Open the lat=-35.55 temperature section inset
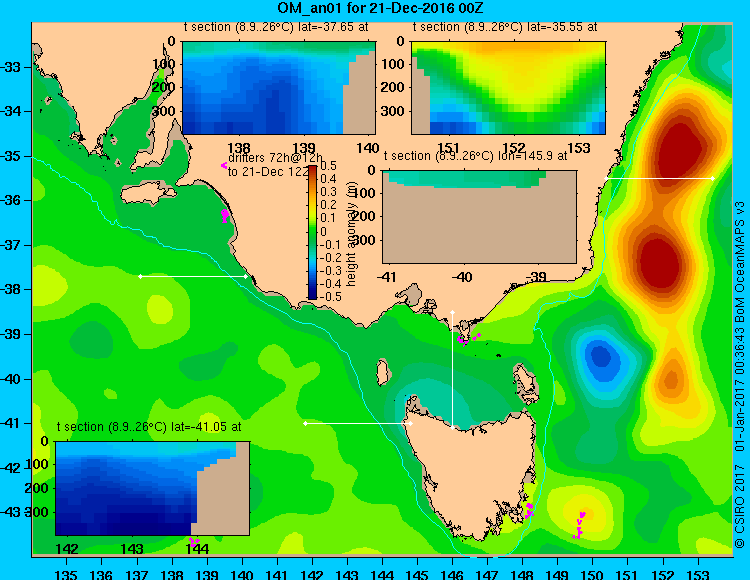This screenshot has height=580, width=750. tap(508, 88)
